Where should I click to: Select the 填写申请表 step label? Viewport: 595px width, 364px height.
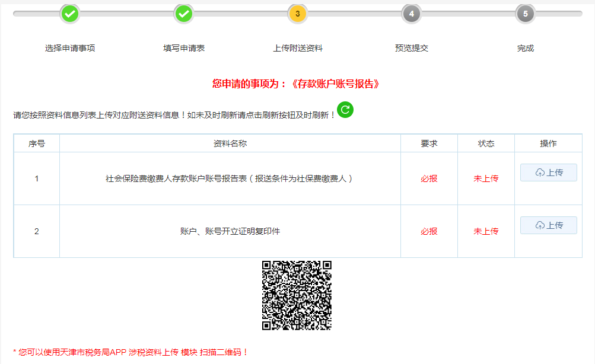[x=184, y=48]
